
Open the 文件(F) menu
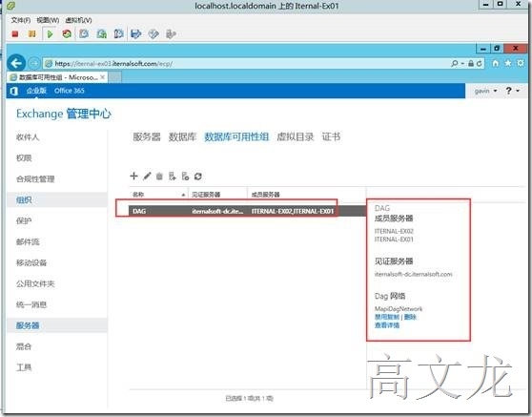tap(21, 20)
